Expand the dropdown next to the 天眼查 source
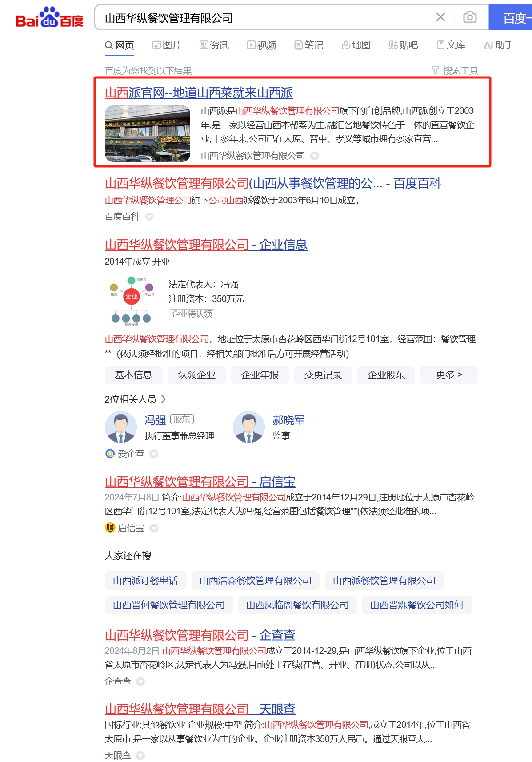532x762 pixels. point(140,755)
